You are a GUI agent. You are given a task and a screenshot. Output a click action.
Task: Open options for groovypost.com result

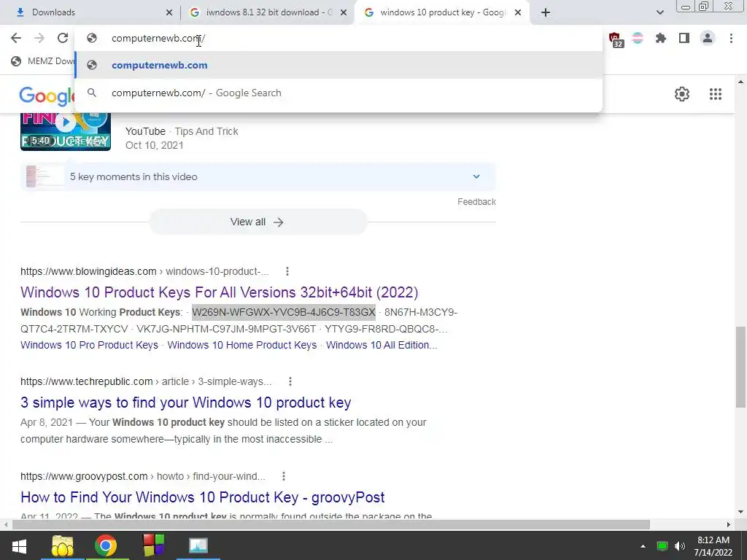point(284,476)
